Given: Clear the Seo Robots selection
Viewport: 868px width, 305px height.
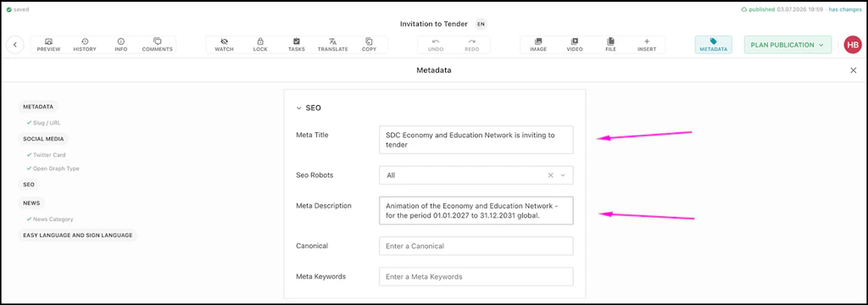Looking at the screenshot, I should coord(550,175).
